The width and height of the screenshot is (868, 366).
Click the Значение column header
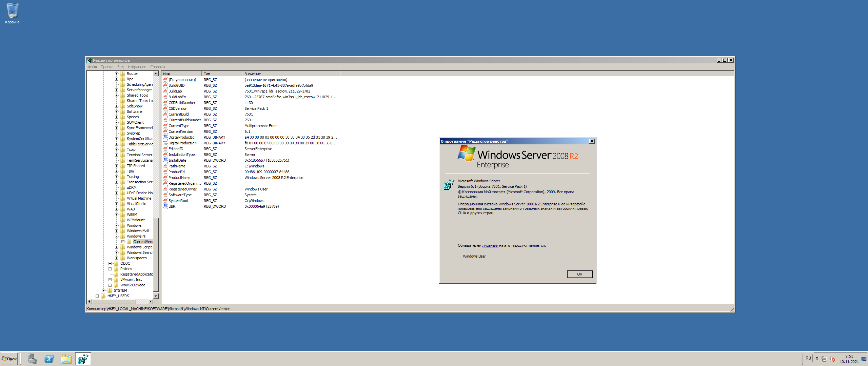[291, 74]
